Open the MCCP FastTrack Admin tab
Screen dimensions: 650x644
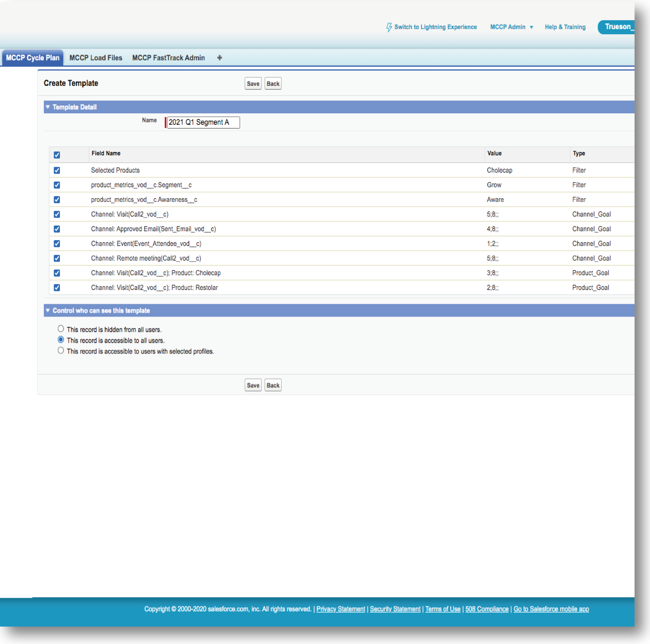pos(169,58)
